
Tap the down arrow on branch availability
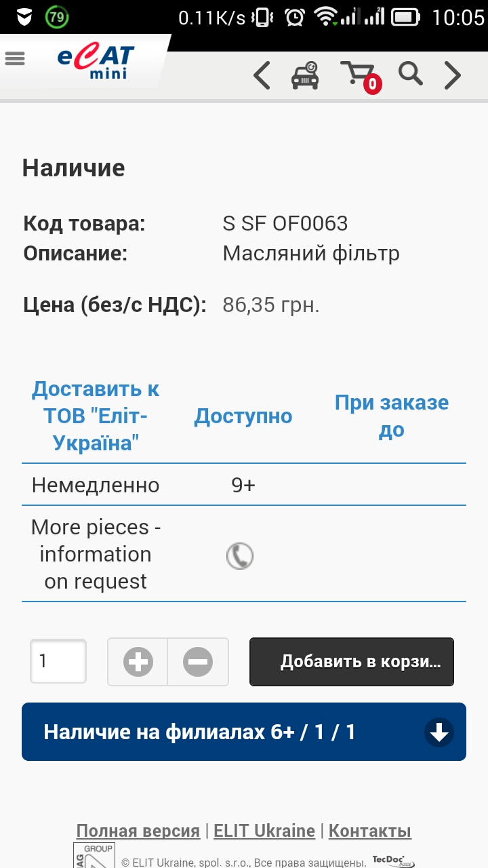(439, 732)
